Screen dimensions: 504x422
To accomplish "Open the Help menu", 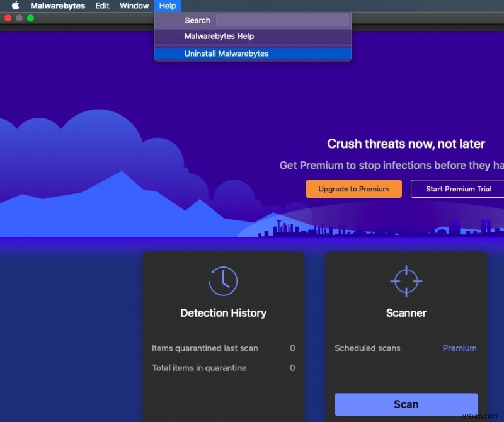I will [x=168, y=6].
